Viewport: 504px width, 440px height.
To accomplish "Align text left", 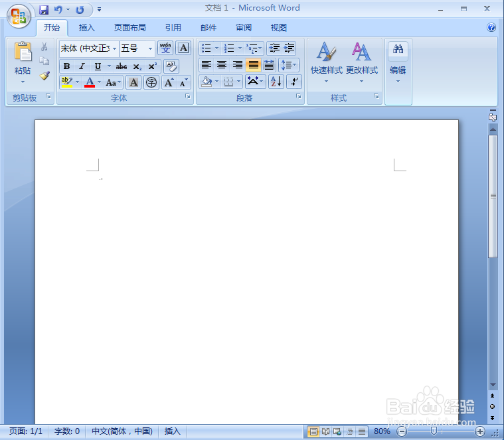I will [x=206, y=65].
